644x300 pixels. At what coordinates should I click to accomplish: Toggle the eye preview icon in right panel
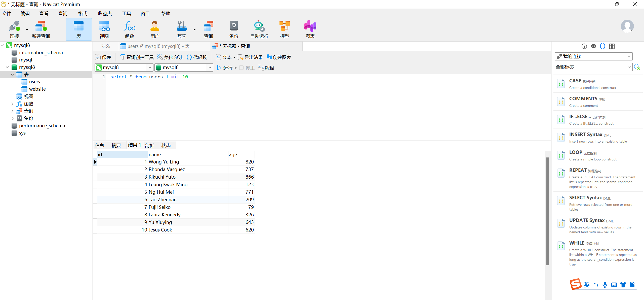[593, 46]
